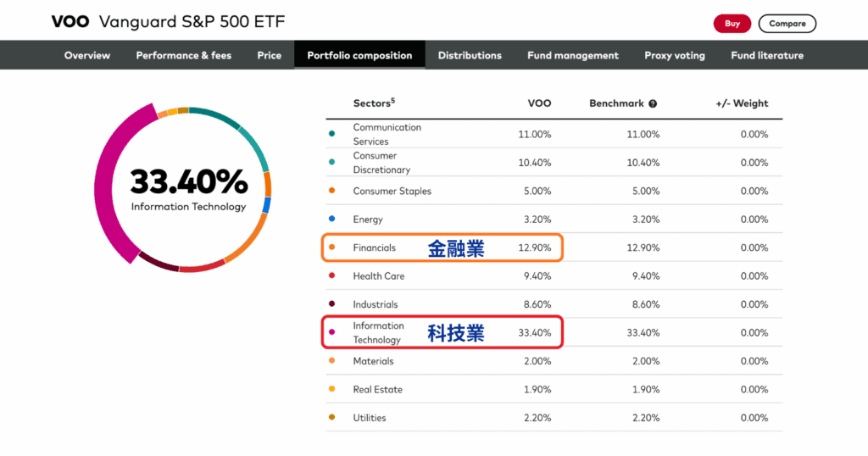The image size is (868, 456).
Task: Click the Information Technology magenta legend dot
Action: (x=331, y=332)
